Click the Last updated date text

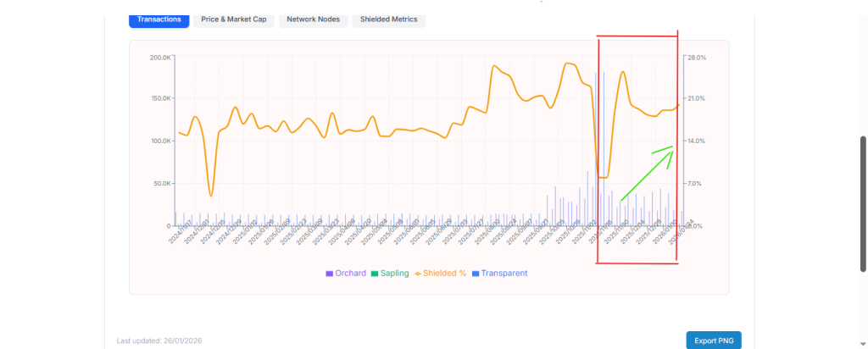pyautogui.click(x=159, y=341)
